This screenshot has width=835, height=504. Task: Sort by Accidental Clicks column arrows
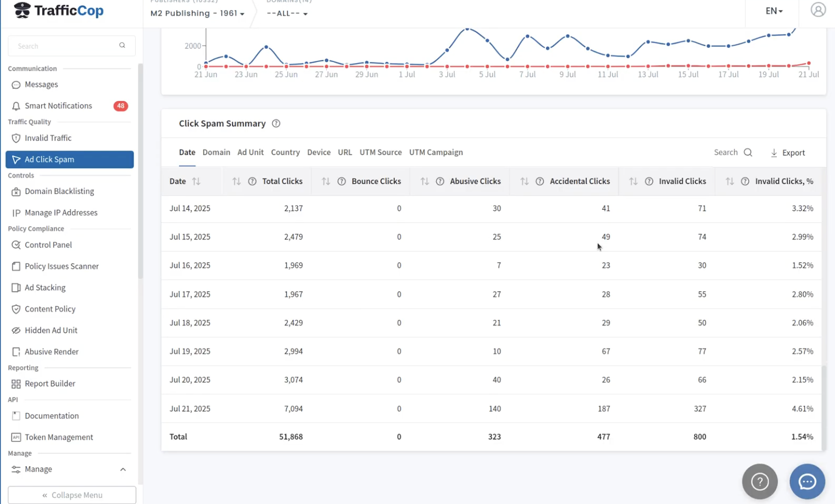(525, 181)
